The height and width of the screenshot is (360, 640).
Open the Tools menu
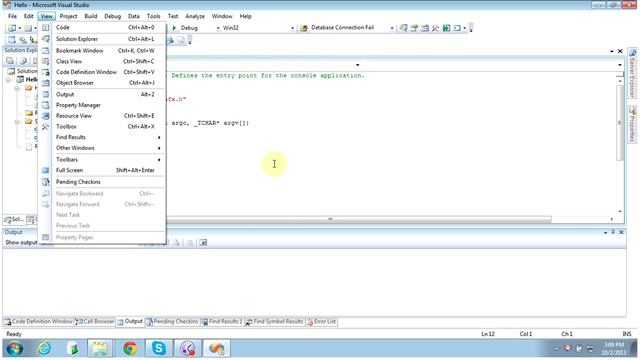[x=153, y=16]
